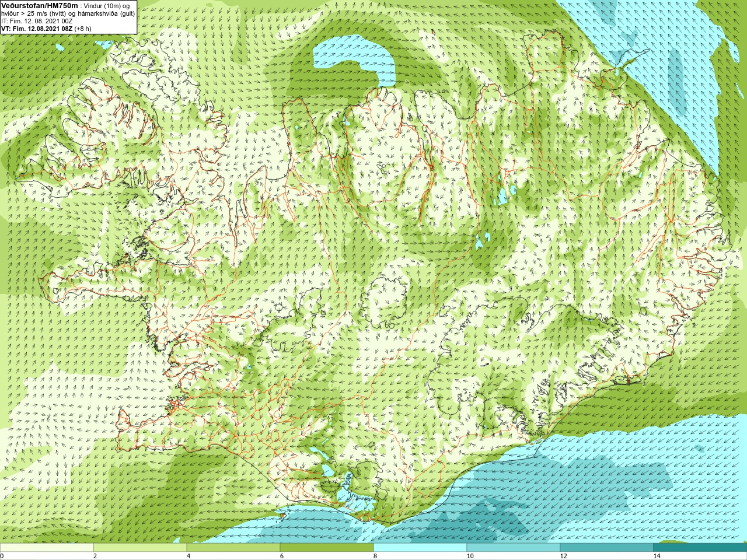The height and width of the screenshot is (560, 747).
Task: Click the '6' label on the wind scale
Action: tap(282, 556)
